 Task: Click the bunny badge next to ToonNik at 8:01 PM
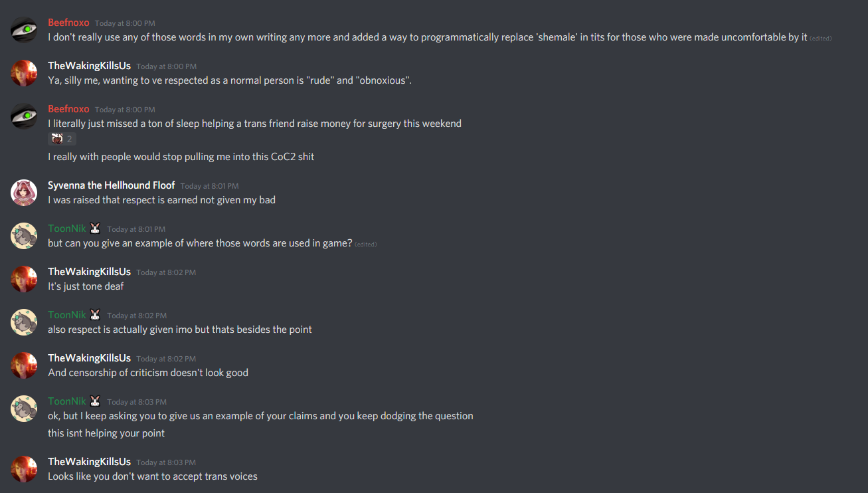(x=96, y=229)
